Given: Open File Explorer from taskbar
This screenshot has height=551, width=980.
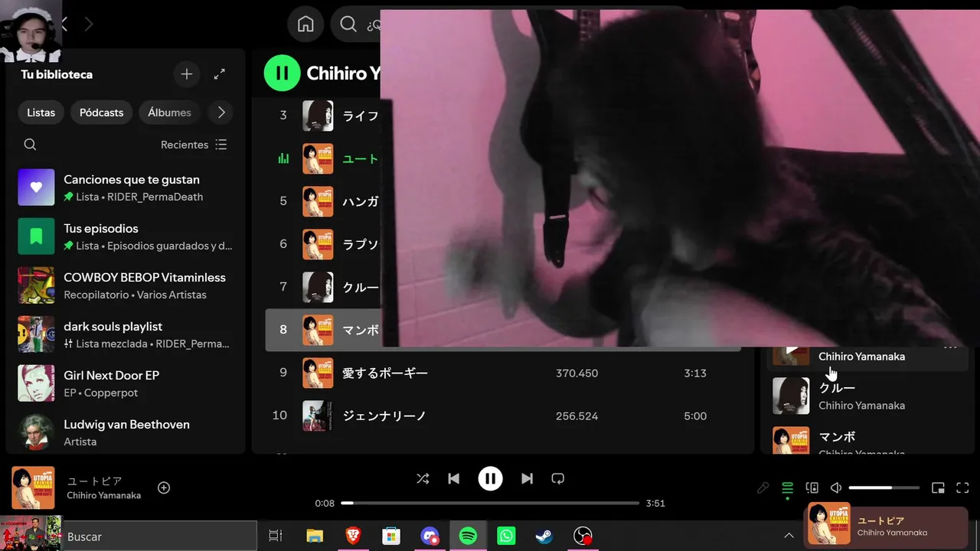Looking at the screenshot, I should (315, 536).
